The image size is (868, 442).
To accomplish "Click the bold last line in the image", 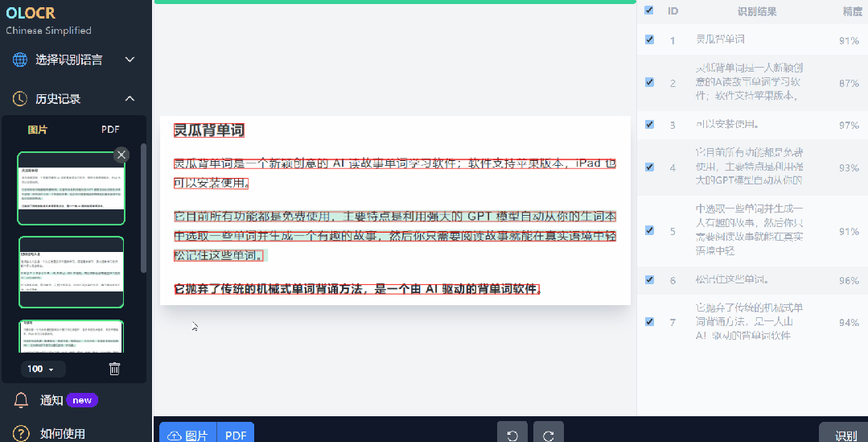I will [x=357, y=288].
